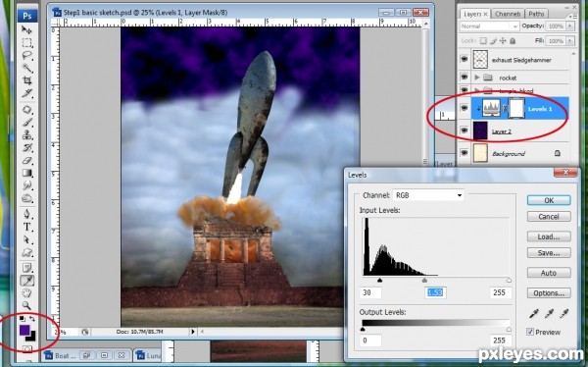Click lock transparent pixels icon
Viewport: 588px width, 367px height.
(x=483, y=40)
